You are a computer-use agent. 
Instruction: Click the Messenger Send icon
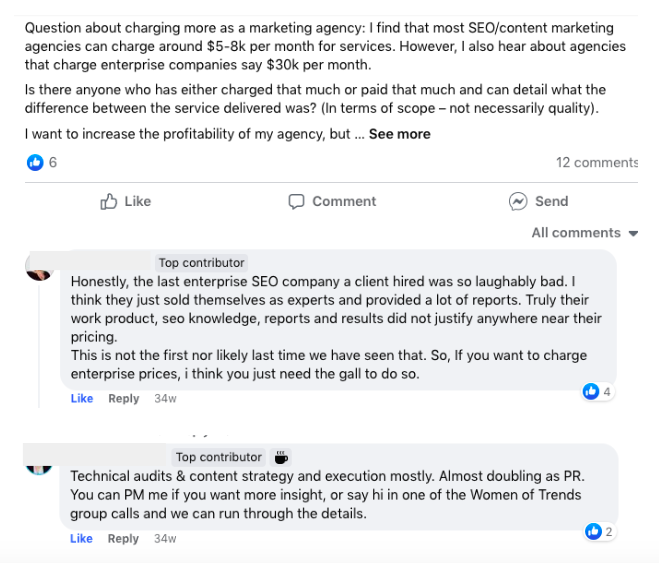[x=518, y=202]
